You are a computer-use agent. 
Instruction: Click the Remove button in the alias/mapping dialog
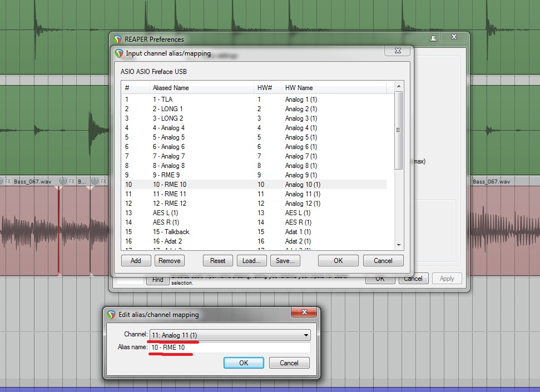[170, 260]
